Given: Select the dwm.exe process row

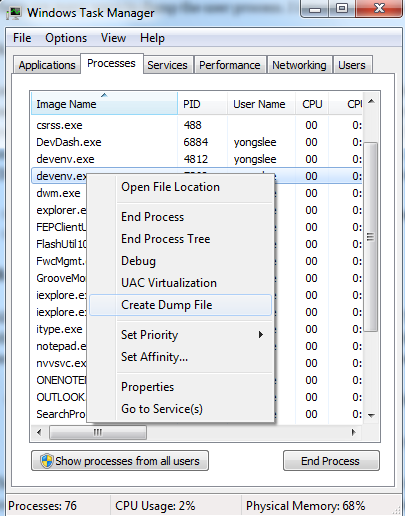Looking at the screenshot, I should click(x=59, y=193).
